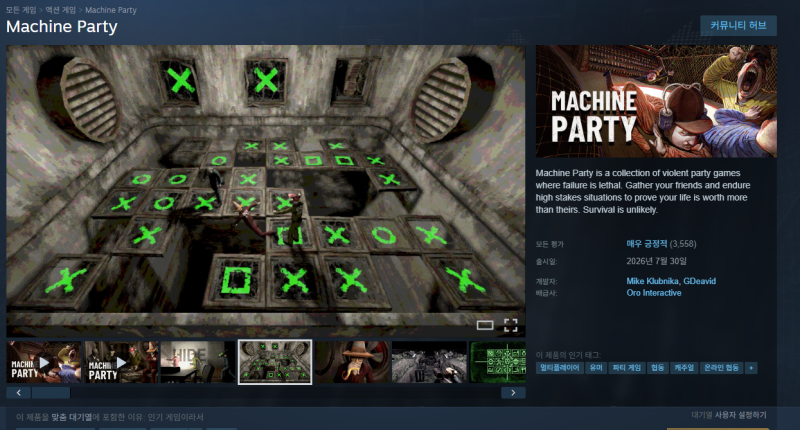Select the wizard hat character thumbnail
800x430 pixels.
352,362
